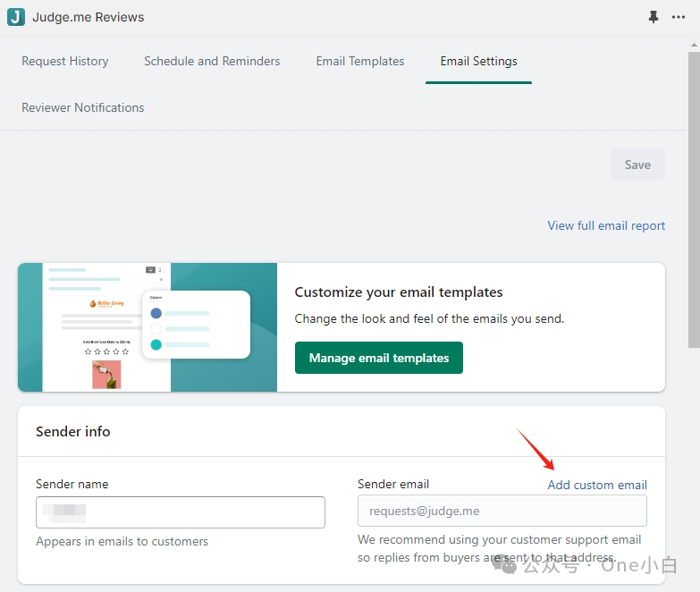Click the Sender name label
The image size is (700, 592).
click(x=72, y=484)
